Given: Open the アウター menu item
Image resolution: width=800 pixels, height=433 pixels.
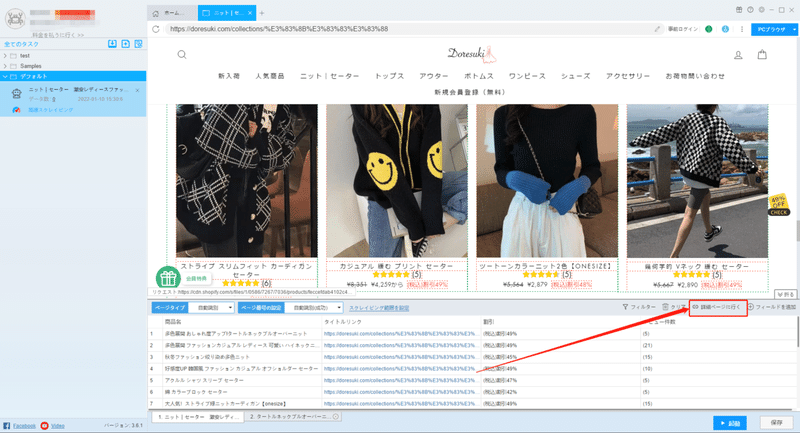Looking at the screenshot, I should (x=434, y=76).
